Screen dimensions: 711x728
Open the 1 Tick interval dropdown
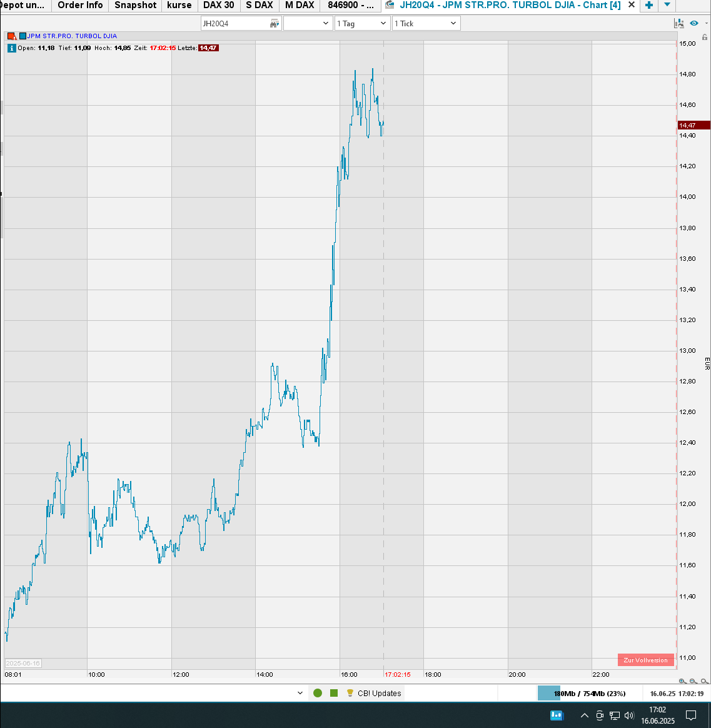click(426, 23)
